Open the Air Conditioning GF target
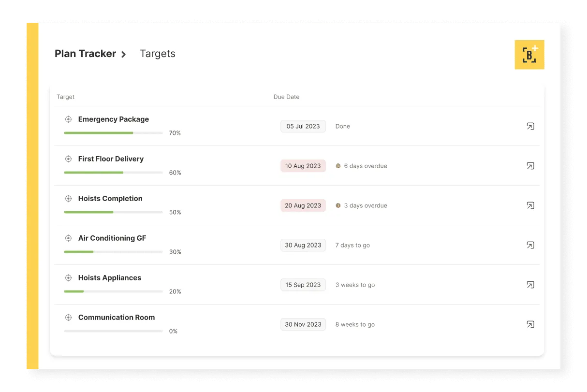The width and height of the screenshot is (587, 392). pos(112,238)
